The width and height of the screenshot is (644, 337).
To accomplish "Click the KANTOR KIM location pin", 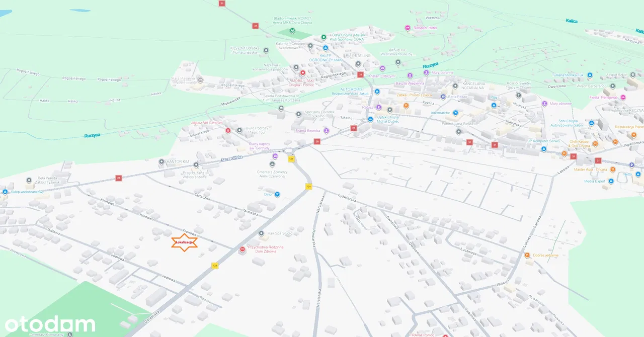I will point(162,162).
